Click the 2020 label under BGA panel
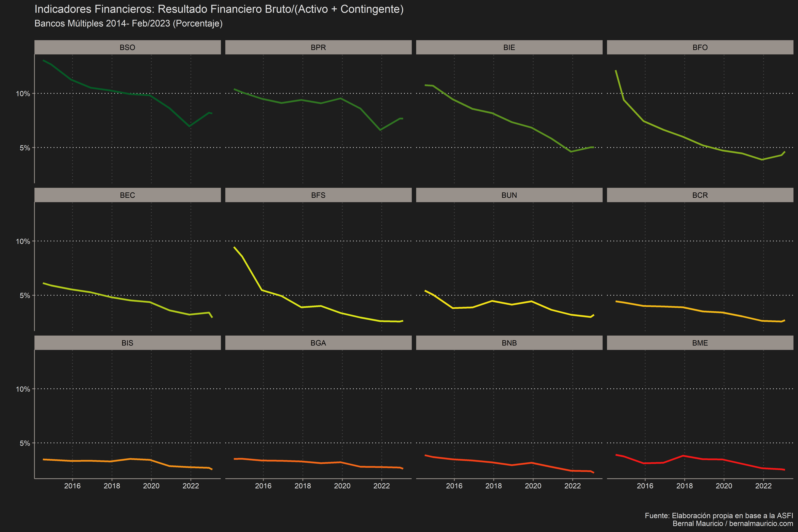 coord(342,486)
